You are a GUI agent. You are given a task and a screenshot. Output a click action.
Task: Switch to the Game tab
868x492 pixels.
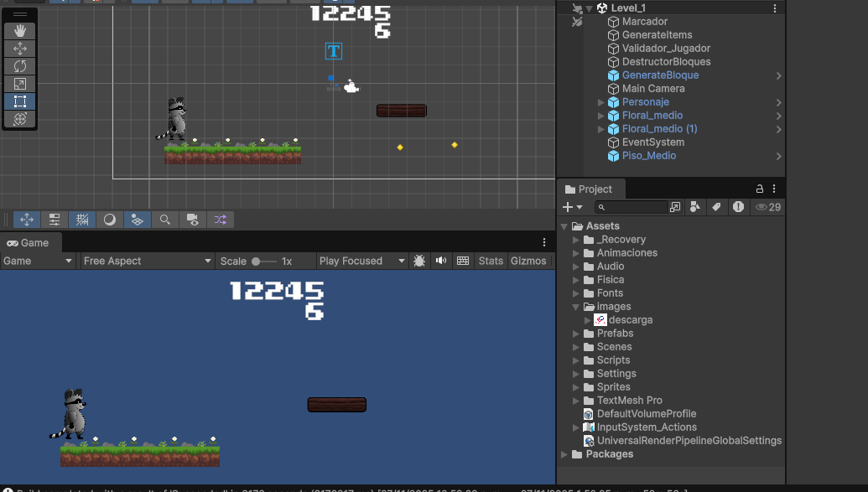[x=29, y=243]
